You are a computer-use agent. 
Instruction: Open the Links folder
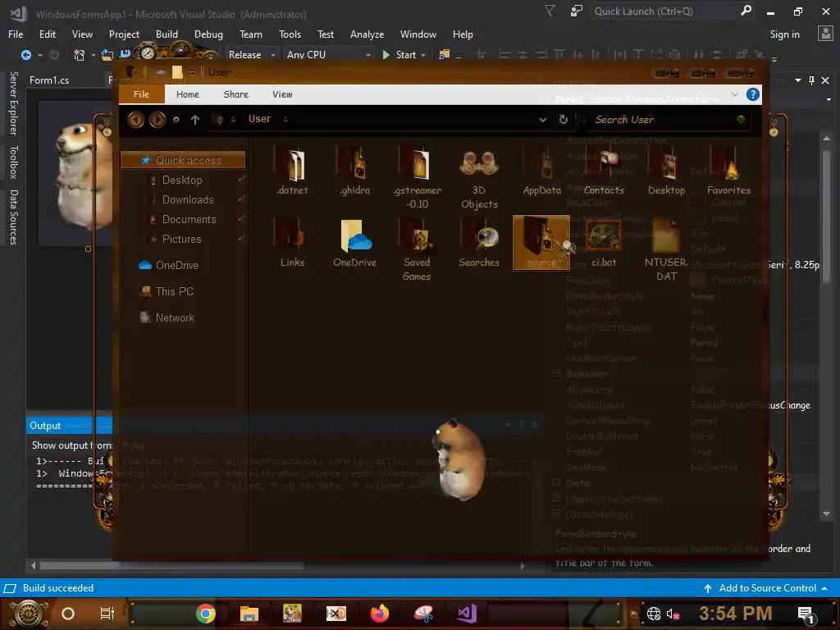click(x=292, y=242)
